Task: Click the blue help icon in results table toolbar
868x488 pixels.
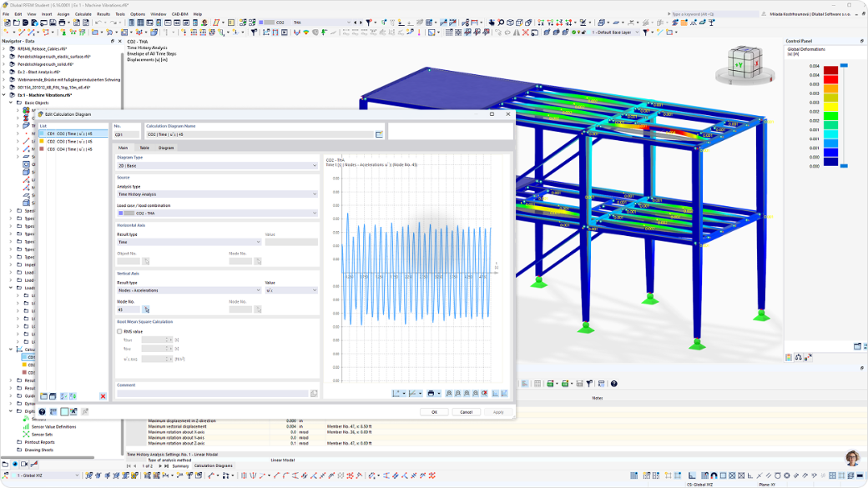Action: (x=614, y=384)
